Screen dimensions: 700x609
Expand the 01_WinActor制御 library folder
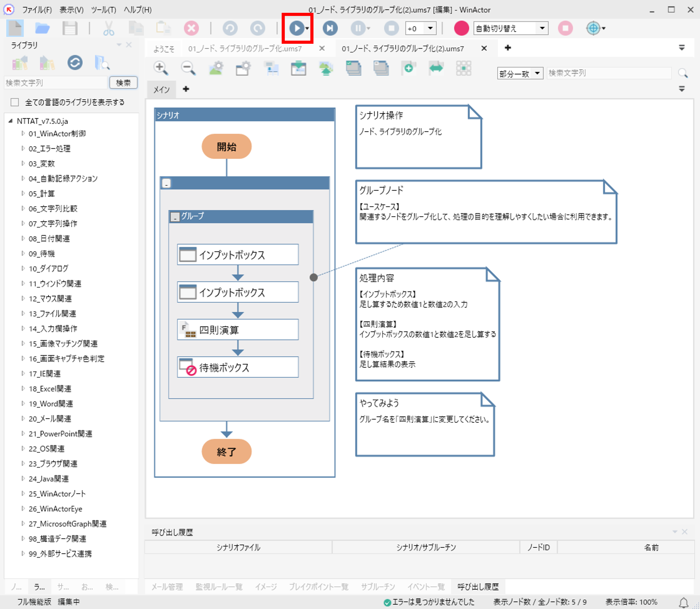(x=23, y=133)
